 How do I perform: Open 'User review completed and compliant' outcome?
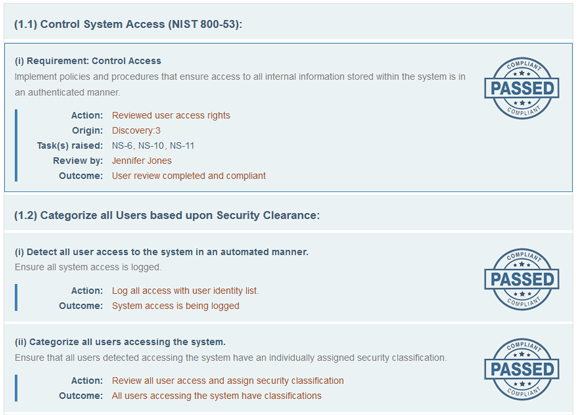point(189,176)
